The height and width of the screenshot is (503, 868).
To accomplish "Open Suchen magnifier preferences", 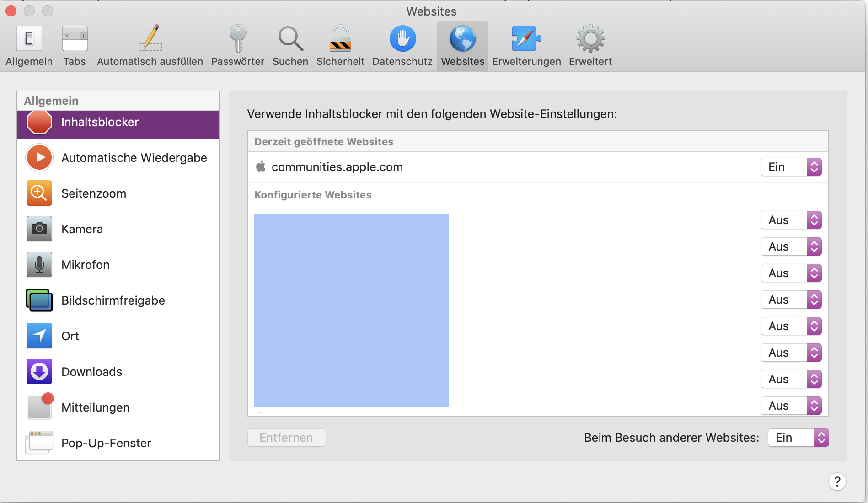I will tap(290, 46).
